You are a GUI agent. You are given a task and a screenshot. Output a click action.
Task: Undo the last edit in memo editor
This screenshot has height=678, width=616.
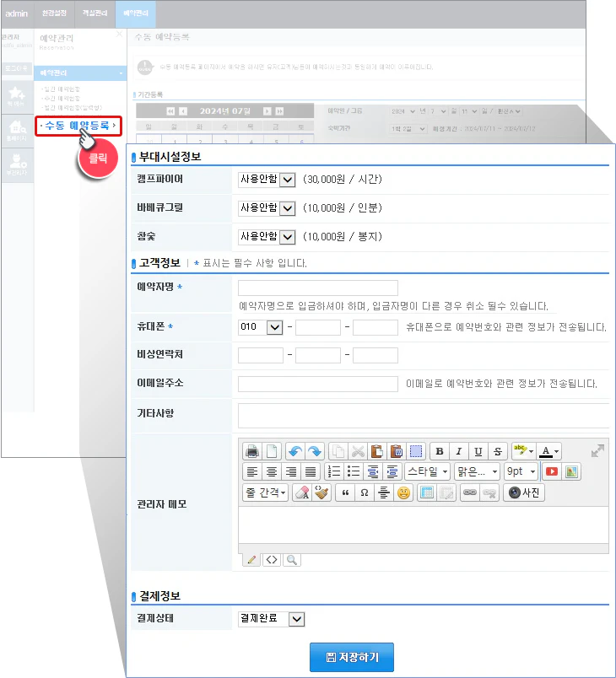(x=295, y=451)
